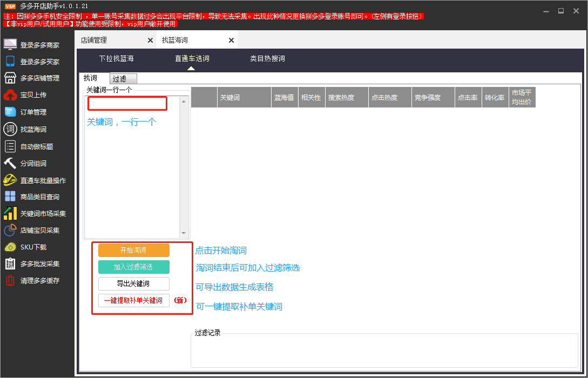Open the 类目热搜词 section
Image resolution: width=588 pixels, height=378 pixels.
(267, 58)
